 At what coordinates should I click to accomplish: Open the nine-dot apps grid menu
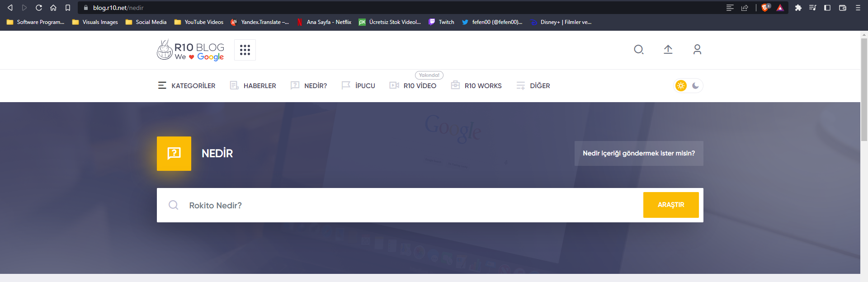(x=245, y=50)
